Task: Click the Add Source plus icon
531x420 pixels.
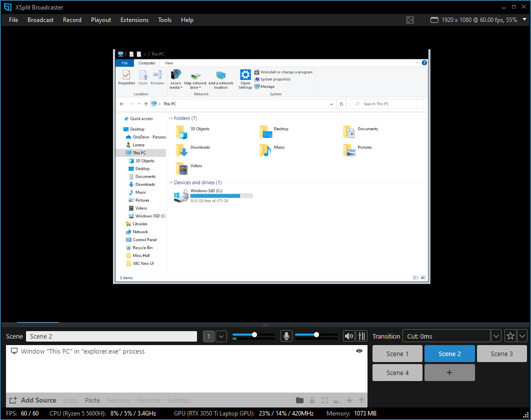Action: pyautogui.click(x=13, y=401)
